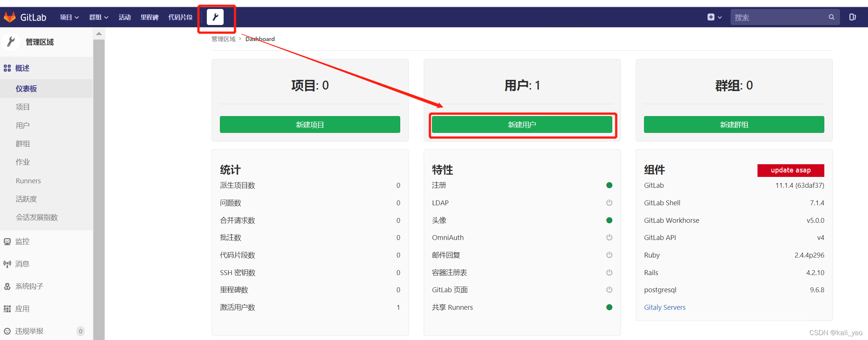Screen dimensions: 868x340
Task: Click the sidebar scrollbar track
Action: (x=99, y=189)
